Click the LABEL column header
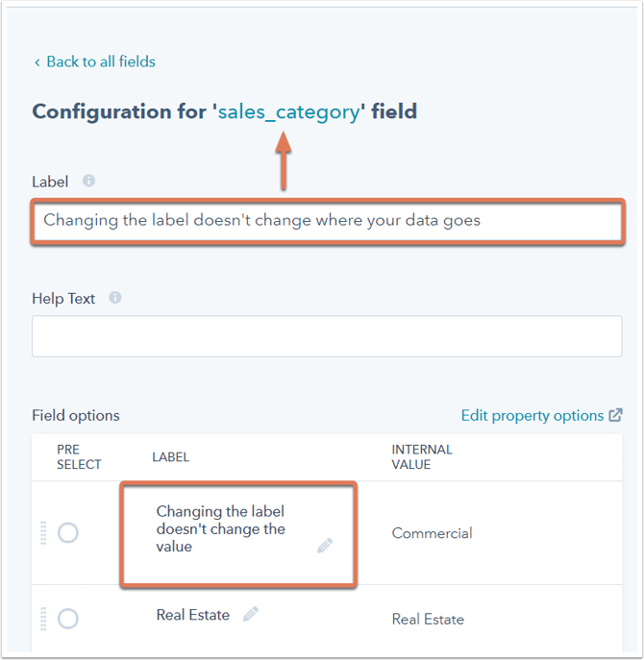The width and height of the screenshot is (644, 660). [x=170, y=457]
